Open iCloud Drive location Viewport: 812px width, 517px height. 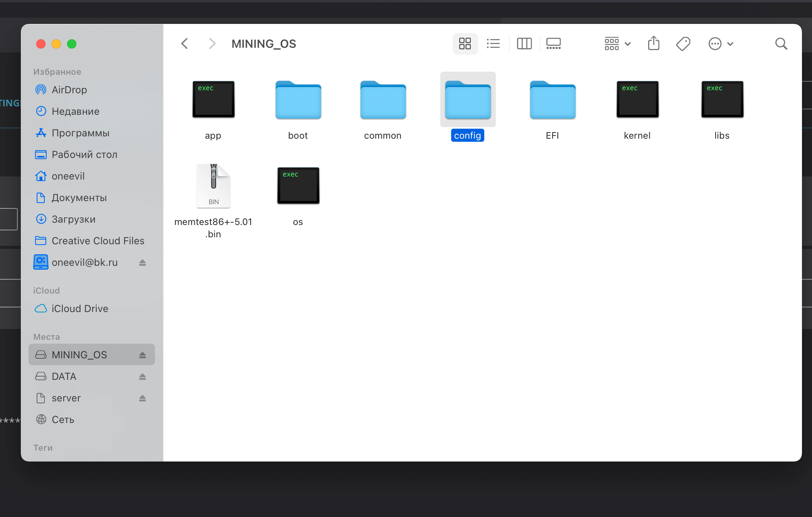click(79, 309)
